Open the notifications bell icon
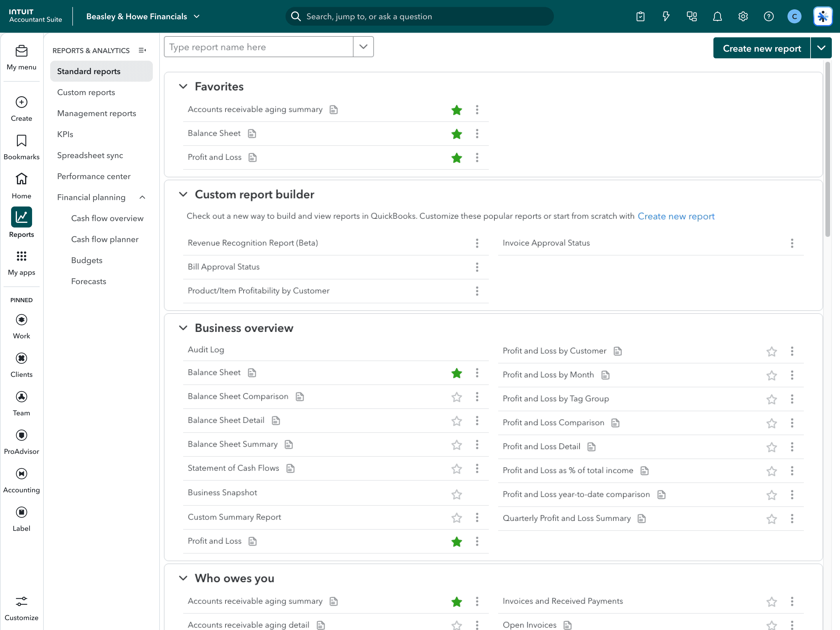The height and width of the screenshot is (630, 840). 717,16
